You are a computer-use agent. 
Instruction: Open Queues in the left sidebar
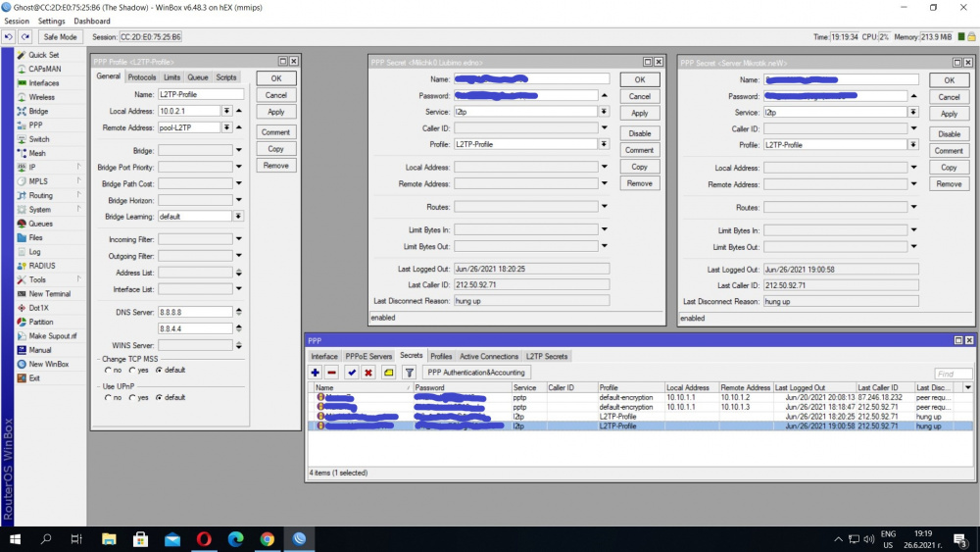coord(41,224)
